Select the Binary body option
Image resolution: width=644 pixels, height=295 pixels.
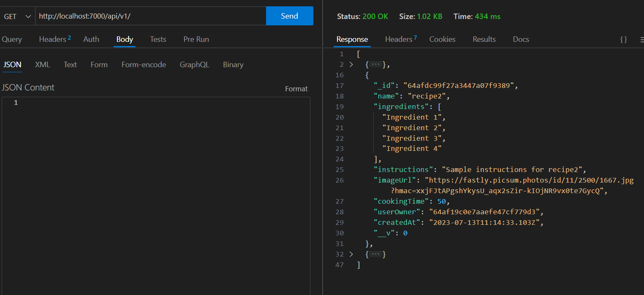pos(233,64)
